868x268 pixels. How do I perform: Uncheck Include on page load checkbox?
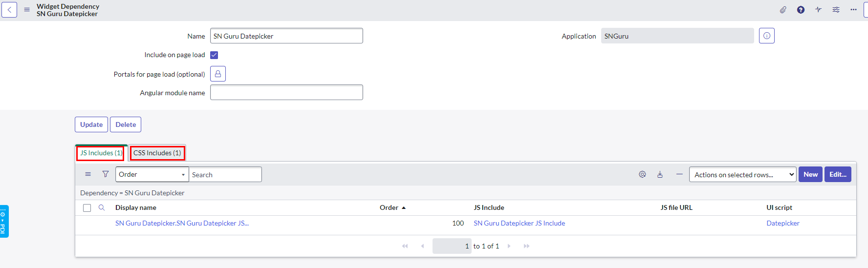[x=214, y=55]
